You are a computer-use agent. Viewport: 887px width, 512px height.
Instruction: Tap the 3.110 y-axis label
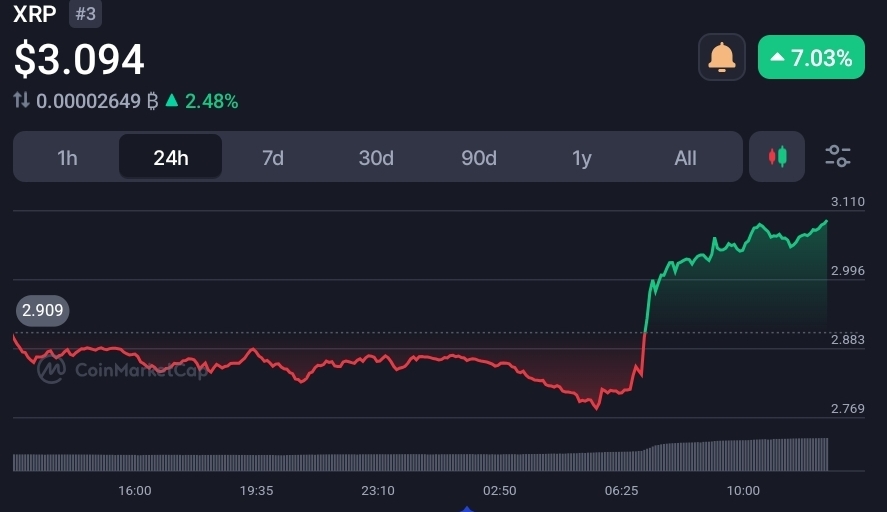tap(847, 201)
